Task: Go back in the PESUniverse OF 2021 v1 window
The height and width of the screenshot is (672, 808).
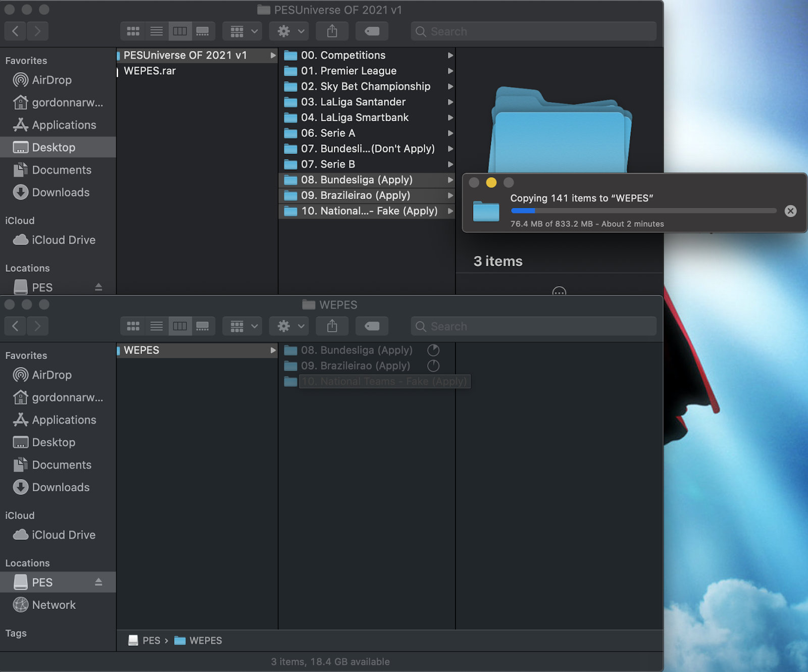Action: (x=16, y=31)
